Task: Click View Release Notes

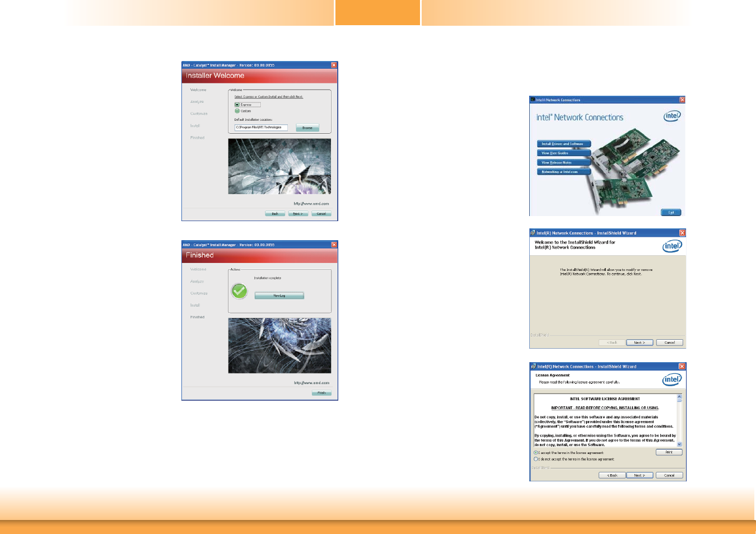Action: [x=563, y=162]
